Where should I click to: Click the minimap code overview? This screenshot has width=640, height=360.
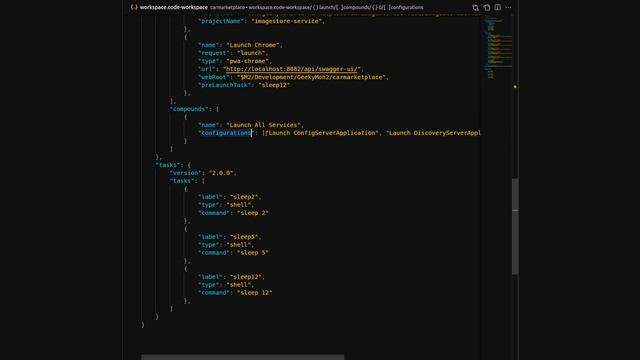click(497, 47)
